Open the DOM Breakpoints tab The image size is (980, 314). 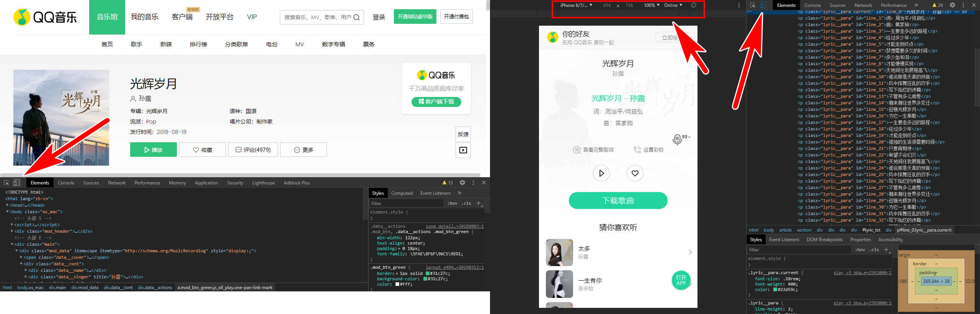coord(825,240)
